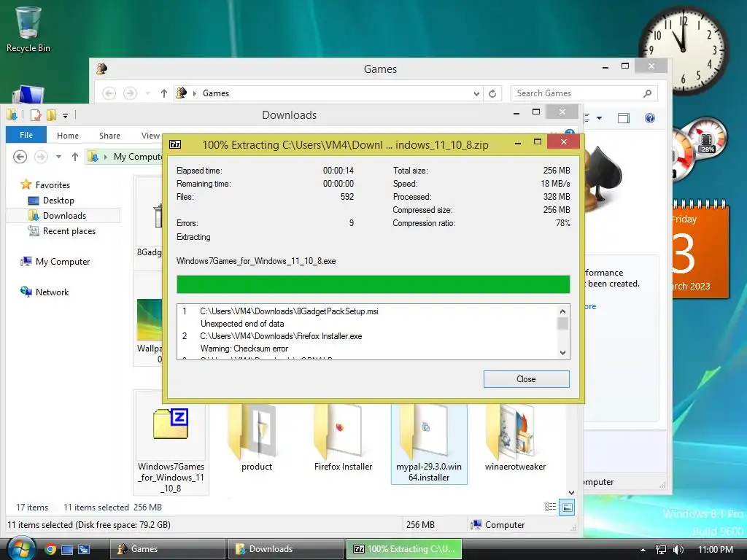Screen dimensions: 747x560
Task: Switch to Downloads taskbar button
Action: [285, 549]
